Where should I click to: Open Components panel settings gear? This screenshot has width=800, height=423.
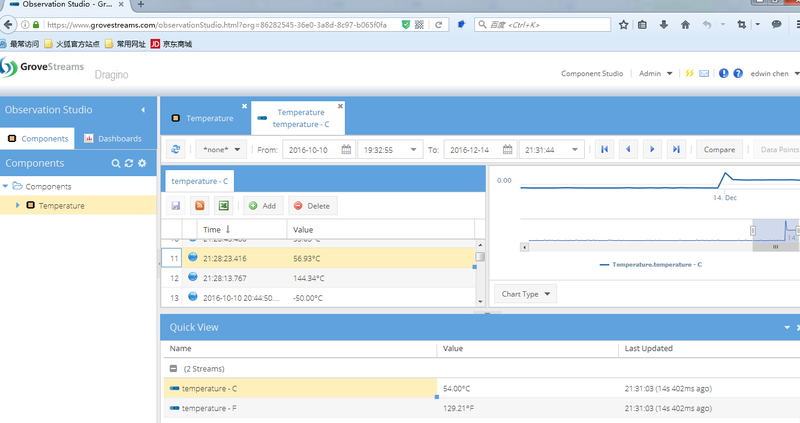[x=142, y=163]
